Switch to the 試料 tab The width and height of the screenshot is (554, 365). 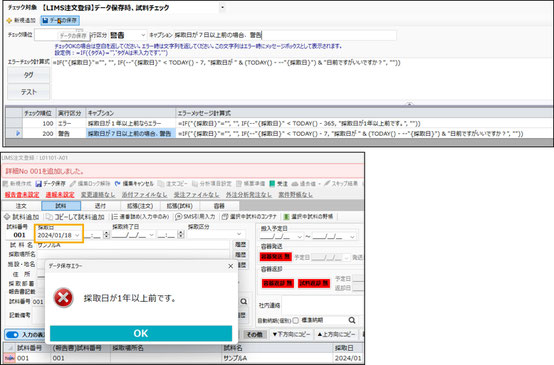pos(61,206)
